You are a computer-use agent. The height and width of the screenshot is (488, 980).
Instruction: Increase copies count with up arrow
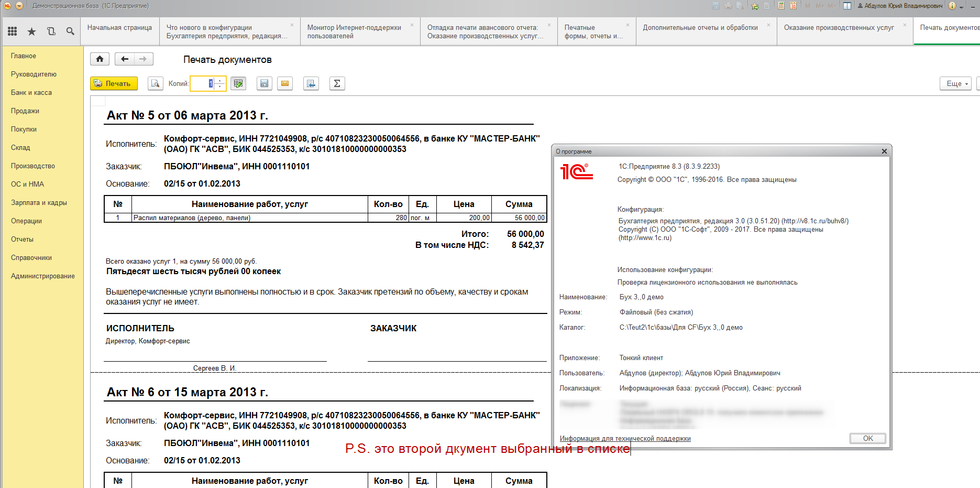[220, 80]
